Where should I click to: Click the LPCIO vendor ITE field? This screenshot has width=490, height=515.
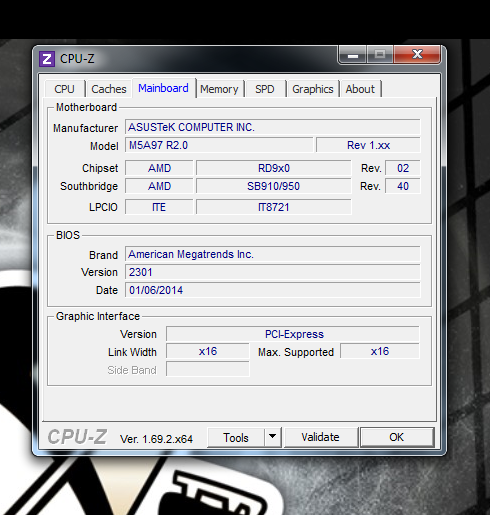pos(159,207)
